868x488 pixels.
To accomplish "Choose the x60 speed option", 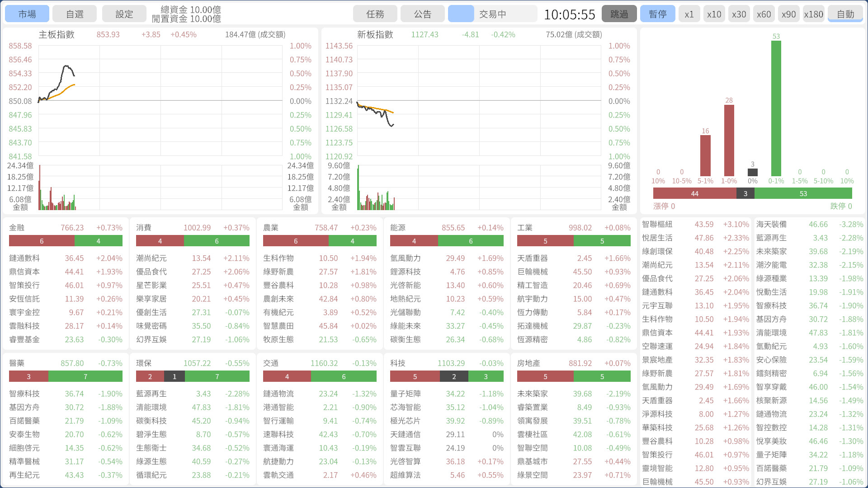I will (764, 14).
